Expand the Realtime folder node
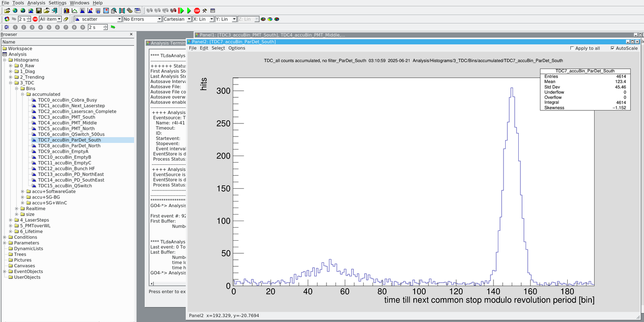This screenshot has width=644, height=322. coord(17,209)
